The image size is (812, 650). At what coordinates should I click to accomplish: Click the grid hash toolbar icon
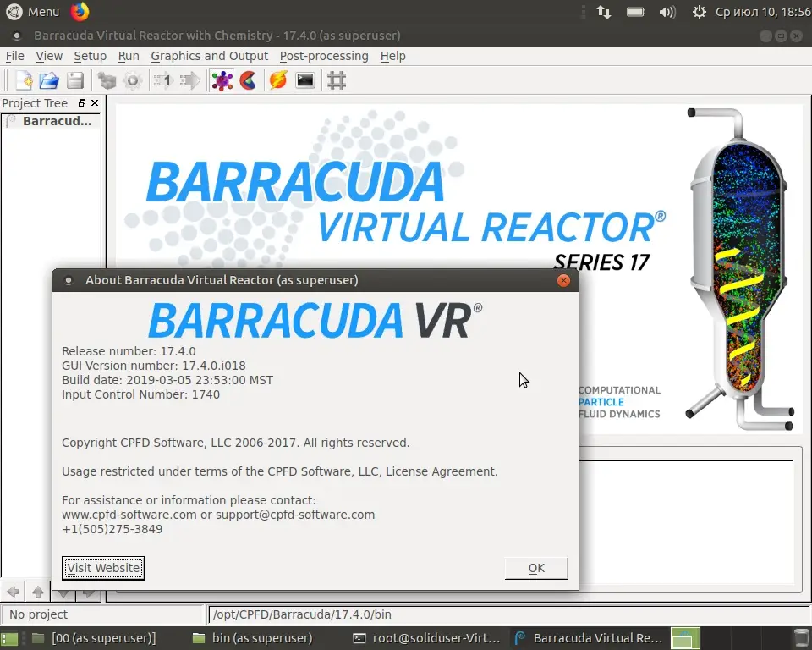click(x=337, y=80)
